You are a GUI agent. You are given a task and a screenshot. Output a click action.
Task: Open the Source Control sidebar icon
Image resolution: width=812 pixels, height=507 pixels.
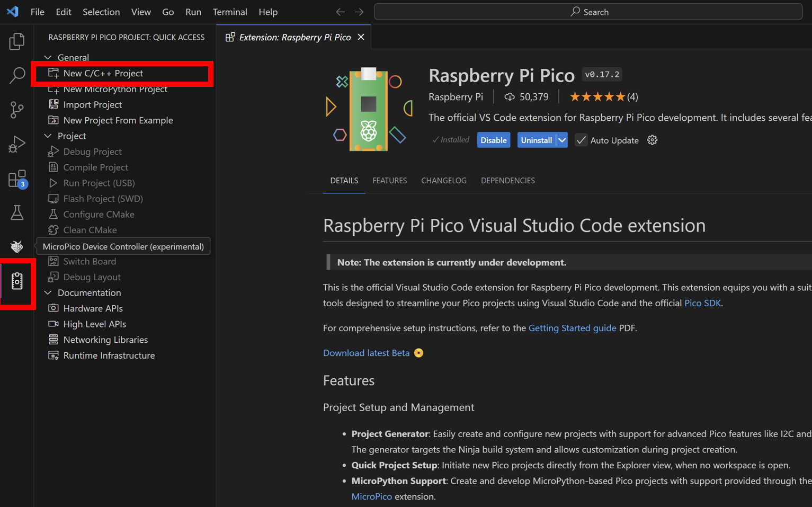point(16,110)
